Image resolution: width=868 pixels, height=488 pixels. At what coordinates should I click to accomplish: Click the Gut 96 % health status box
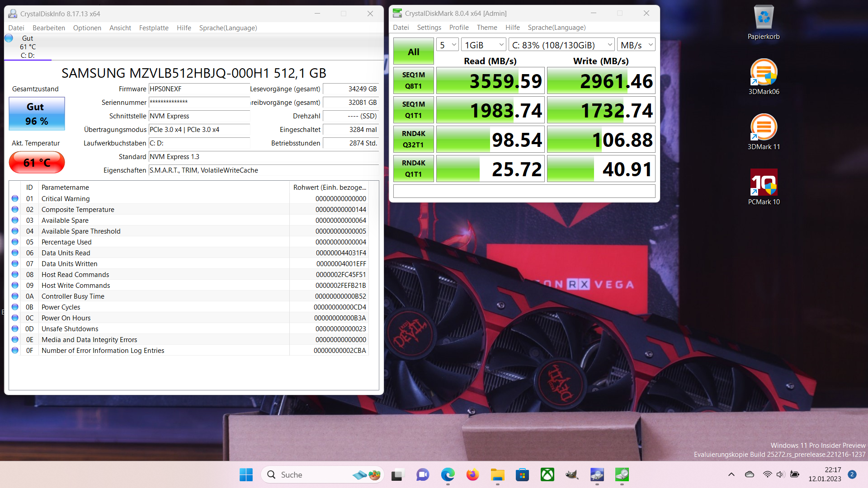[x=37, y=114]
